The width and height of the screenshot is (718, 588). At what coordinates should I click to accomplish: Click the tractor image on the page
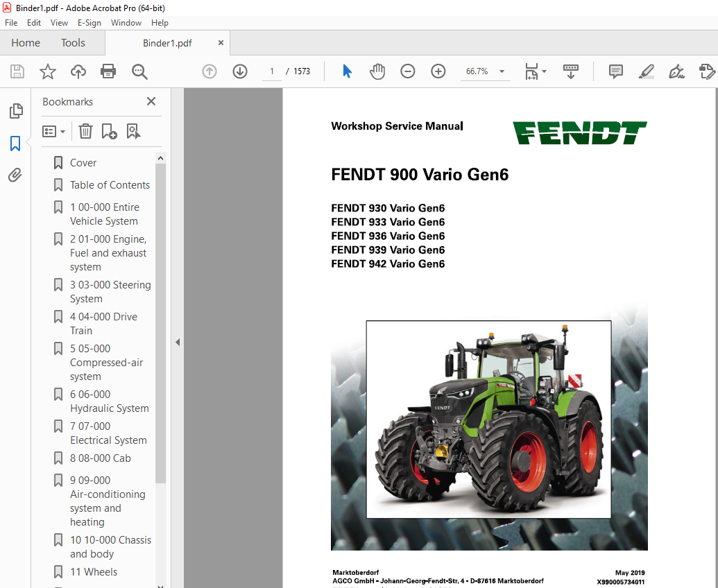(x=488, y=419)
